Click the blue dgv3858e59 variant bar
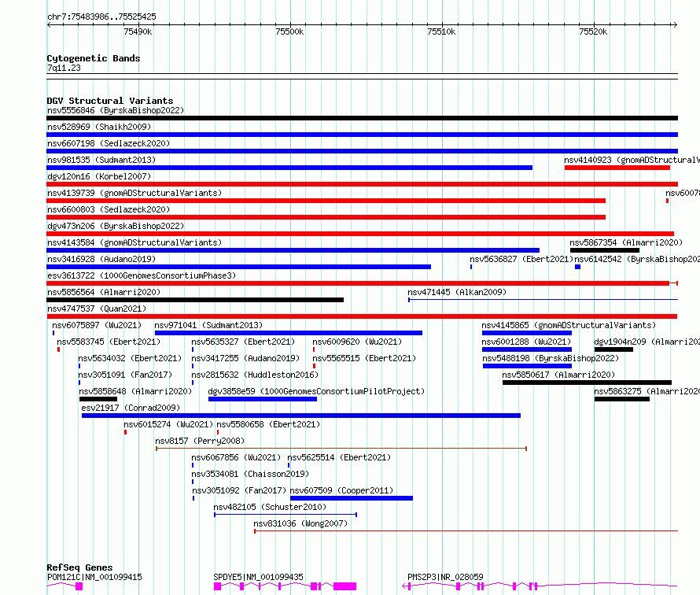Viewport: 700px width, 595px height. coord(263,399)
